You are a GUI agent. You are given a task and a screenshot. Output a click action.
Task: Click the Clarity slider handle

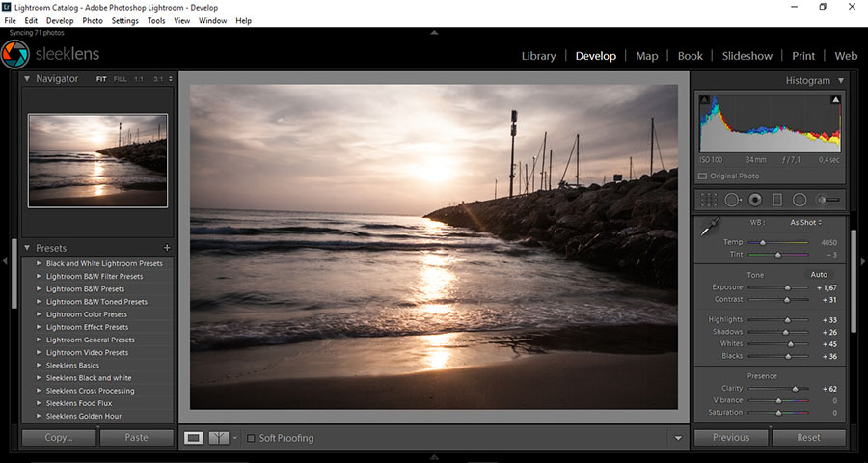795,389
